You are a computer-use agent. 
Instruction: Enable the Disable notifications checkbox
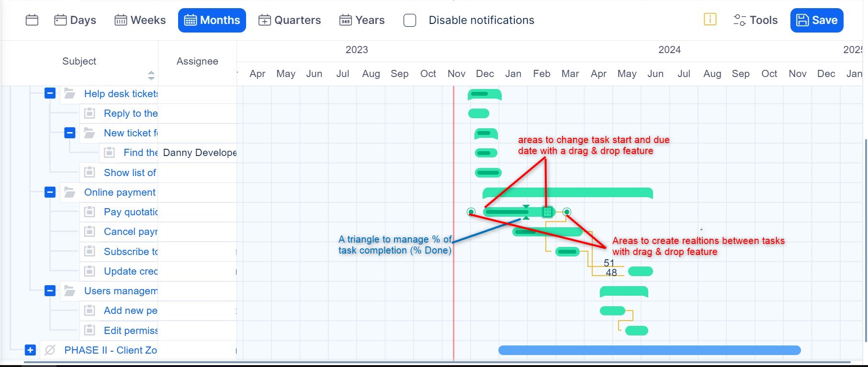tap(410, 21)
